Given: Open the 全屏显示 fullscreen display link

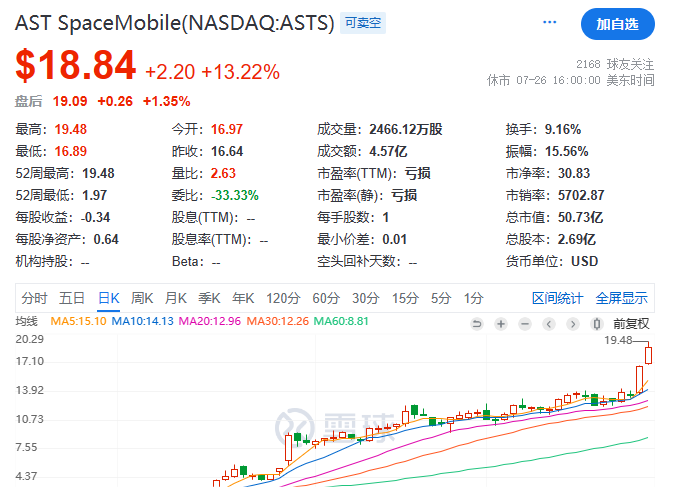Looking at the screenshot, I should (x=621, y=298).
